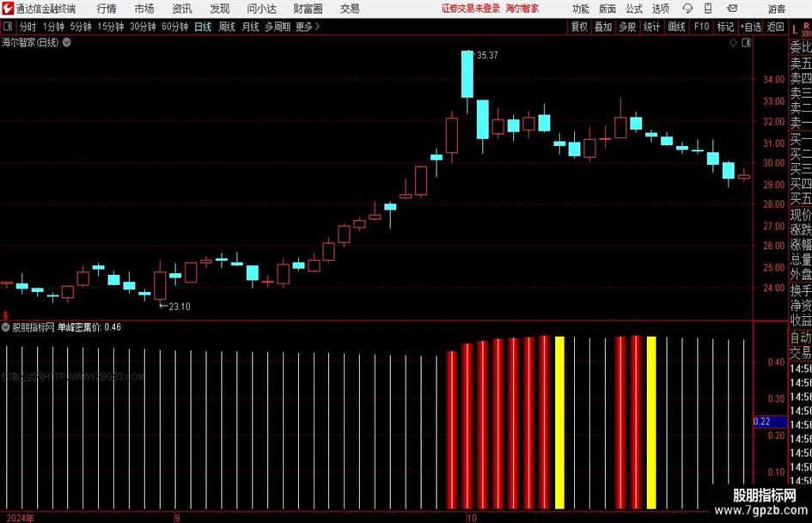Select the 日线 period tab
This screenshot has height=523, width=812.
click(203, 27)
